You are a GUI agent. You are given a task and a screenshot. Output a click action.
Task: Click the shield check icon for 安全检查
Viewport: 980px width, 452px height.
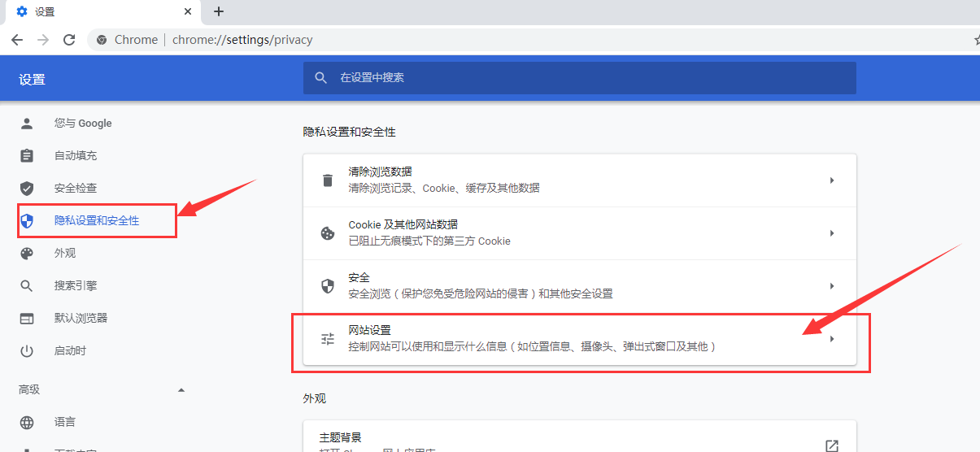[x=27, y=189]
